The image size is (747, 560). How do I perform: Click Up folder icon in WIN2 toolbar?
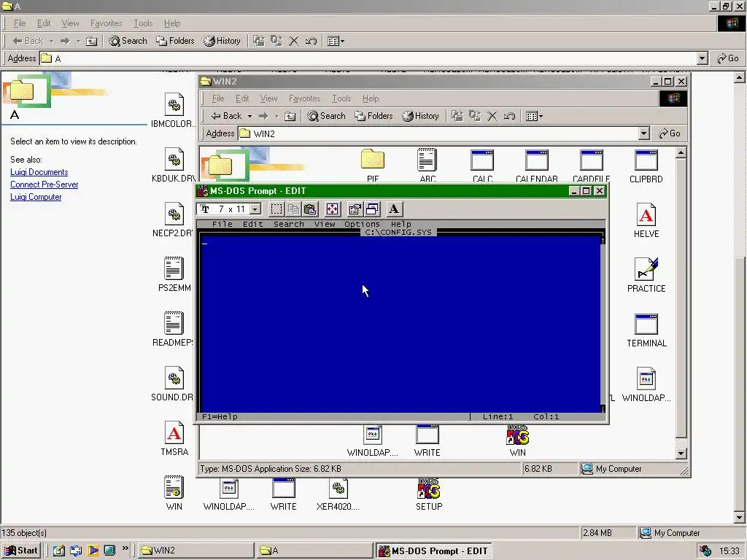290,116
